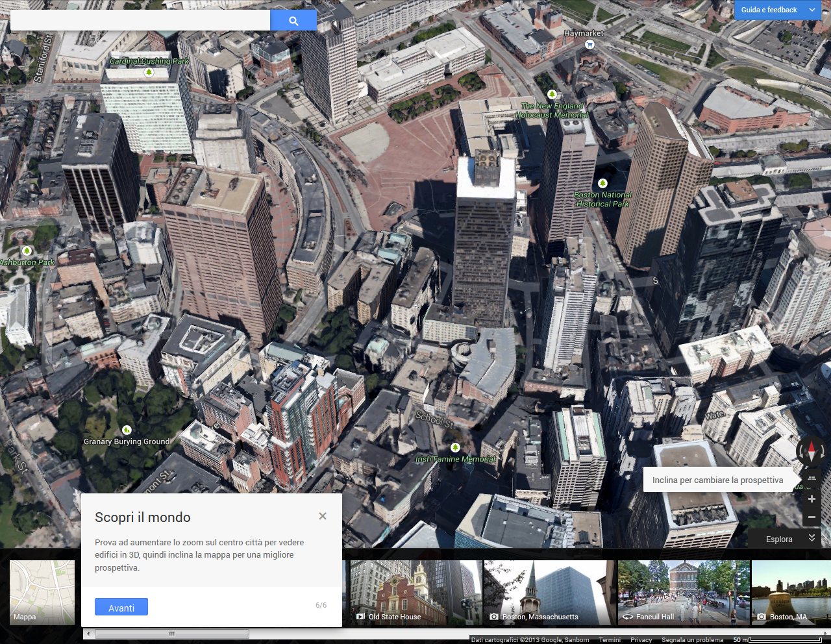The width and height of the screenshot is (831, 644).
Task: Switch to Mappa view thumbnail
Action: click(x=42, y=592)
